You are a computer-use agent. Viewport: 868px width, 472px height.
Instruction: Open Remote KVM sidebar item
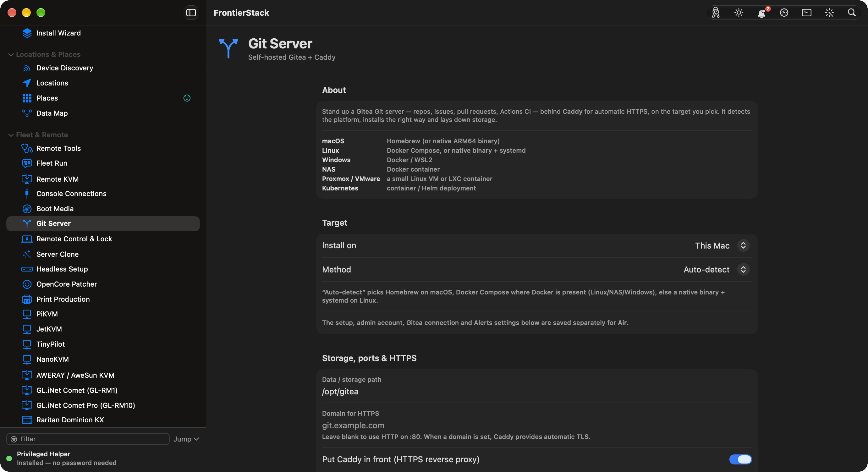click(103, 179)
